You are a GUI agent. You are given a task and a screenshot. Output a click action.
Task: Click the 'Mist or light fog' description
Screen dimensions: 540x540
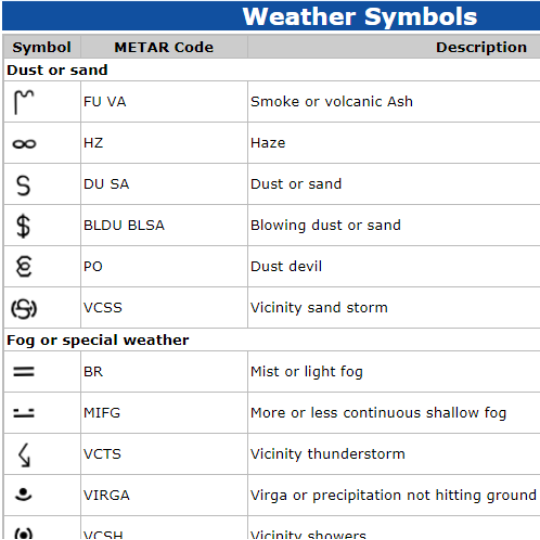pyautogui.click(x=307, y=372)
